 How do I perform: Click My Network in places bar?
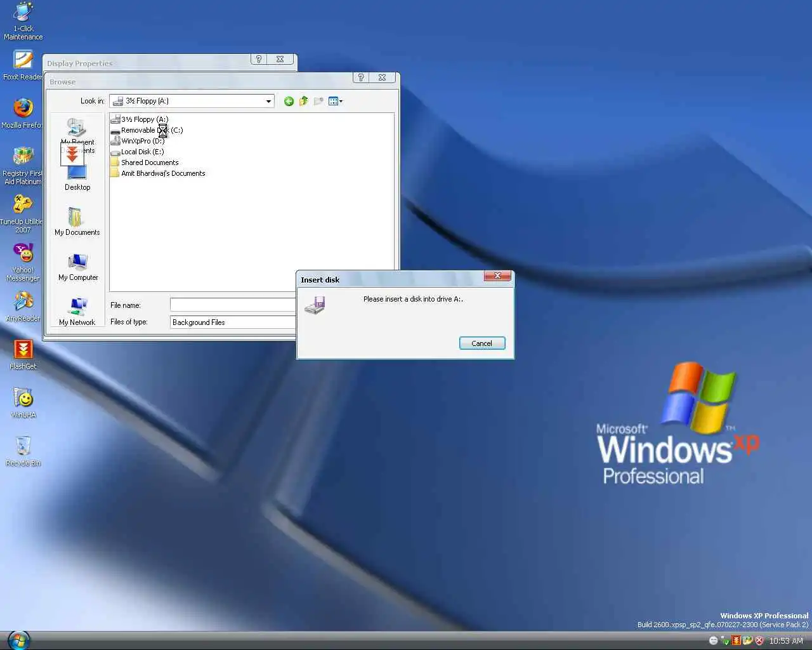[77, 312]
